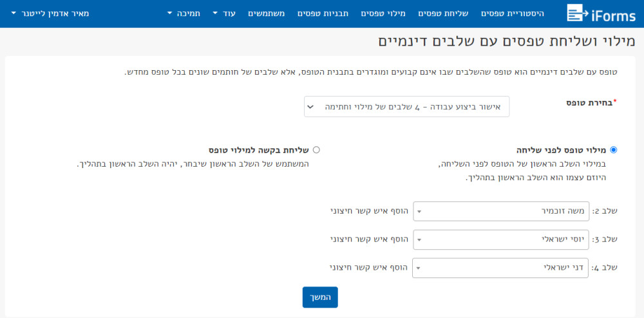Expand stage 3 dropdown showing יוסי ישראלי

click(x=501, y=239)
